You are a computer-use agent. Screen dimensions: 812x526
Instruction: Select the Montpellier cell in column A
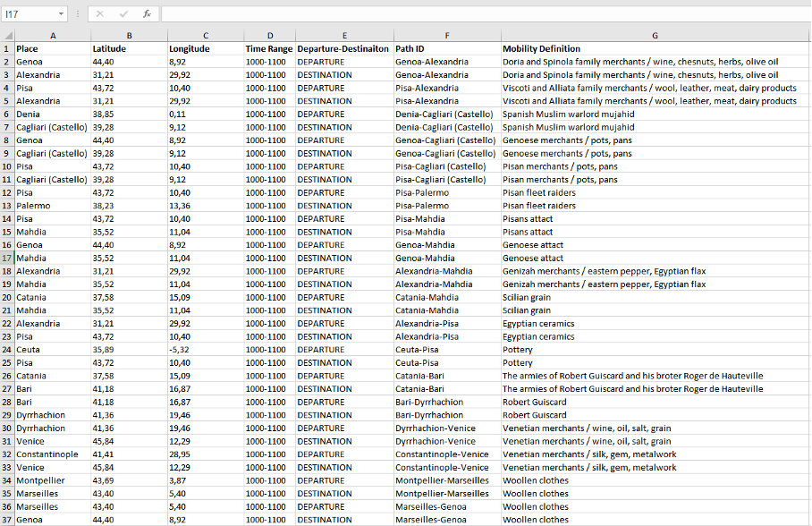click(53, 480)
